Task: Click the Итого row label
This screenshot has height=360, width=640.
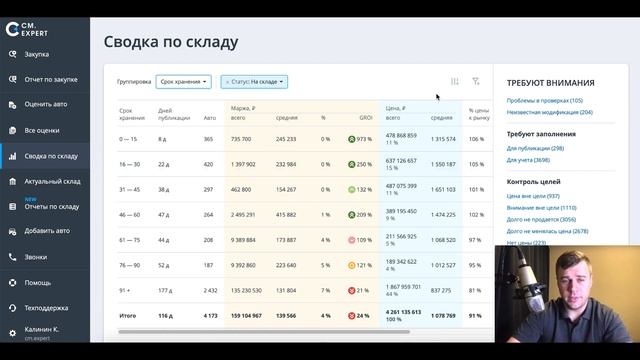Action: pyautogui.click(x=127, y=316)
